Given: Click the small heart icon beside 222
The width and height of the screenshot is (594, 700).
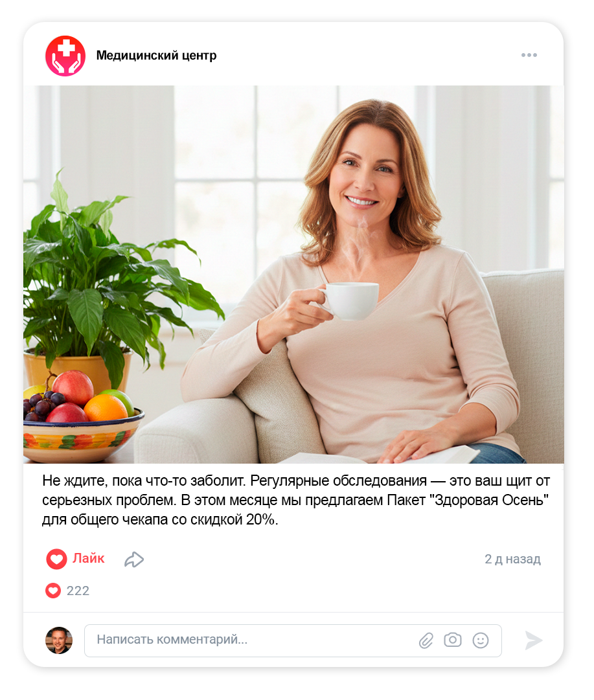Looking at the screenshot, I should coord(52,591).
